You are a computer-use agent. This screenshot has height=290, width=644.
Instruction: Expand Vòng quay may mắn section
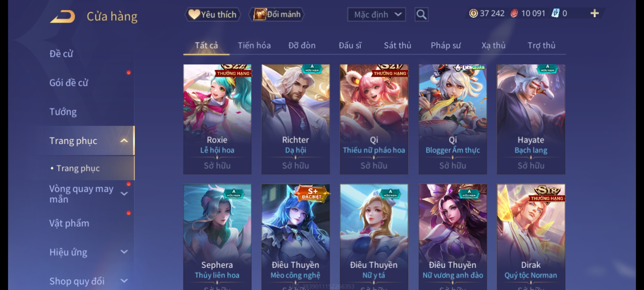click(x=124, y=194)
